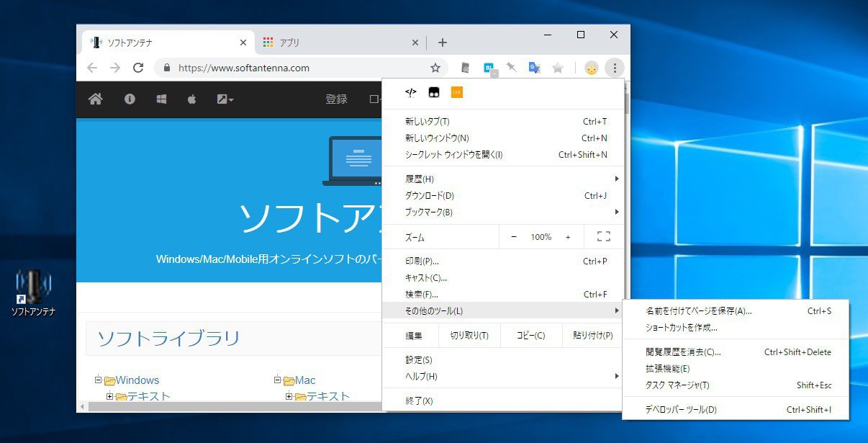Screen dimensions: 868x443
Task: Close the アプリ tab
Action: click(x=415, y=42)
